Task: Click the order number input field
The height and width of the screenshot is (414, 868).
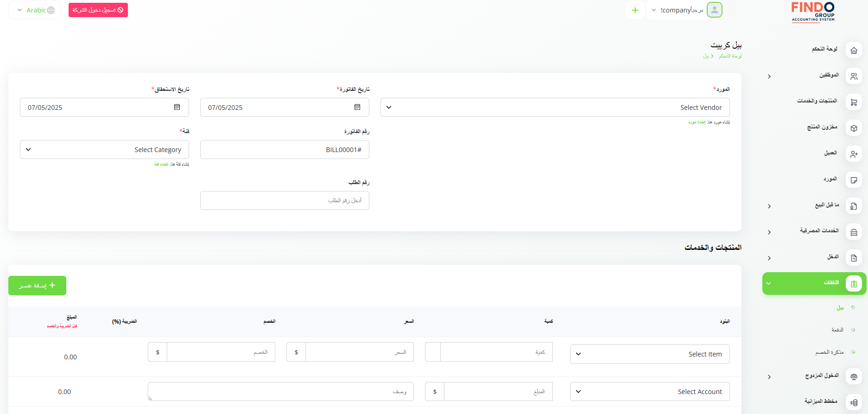Action: [x=285, y=201]
